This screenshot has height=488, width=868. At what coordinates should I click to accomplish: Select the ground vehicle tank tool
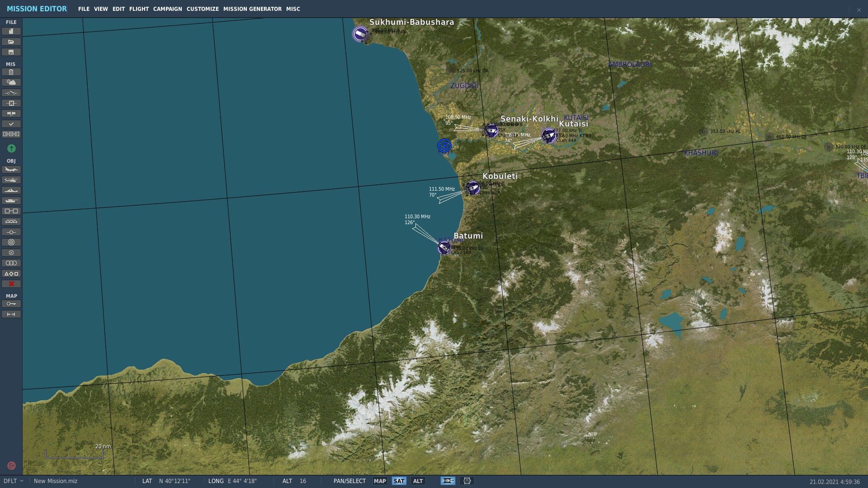coord(11,201)
